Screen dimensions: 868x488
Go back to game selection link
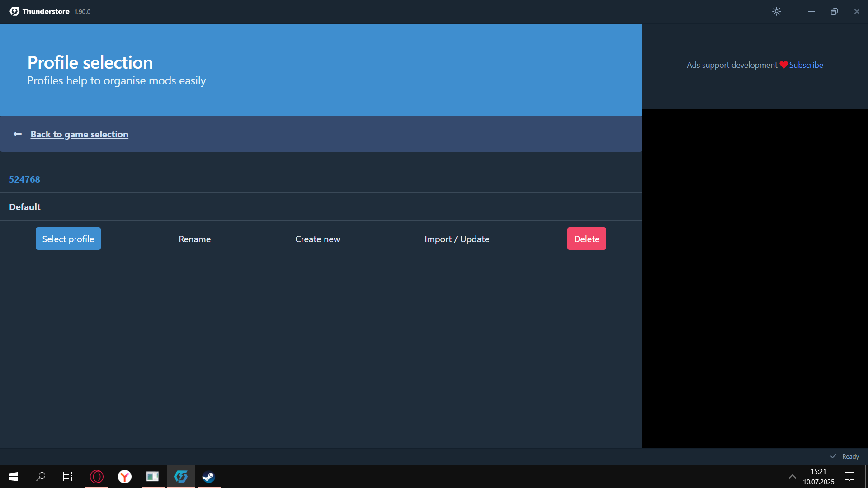pos(80,134)
